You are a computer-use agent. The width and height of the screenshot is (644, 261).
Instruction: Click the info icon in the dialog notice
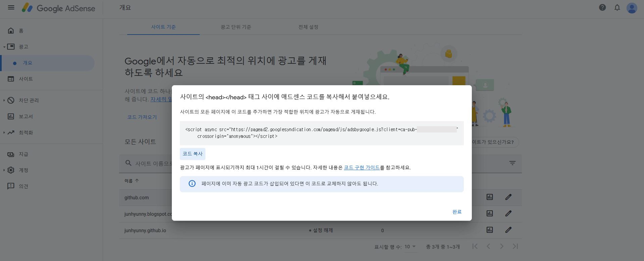tap(192, 184)
